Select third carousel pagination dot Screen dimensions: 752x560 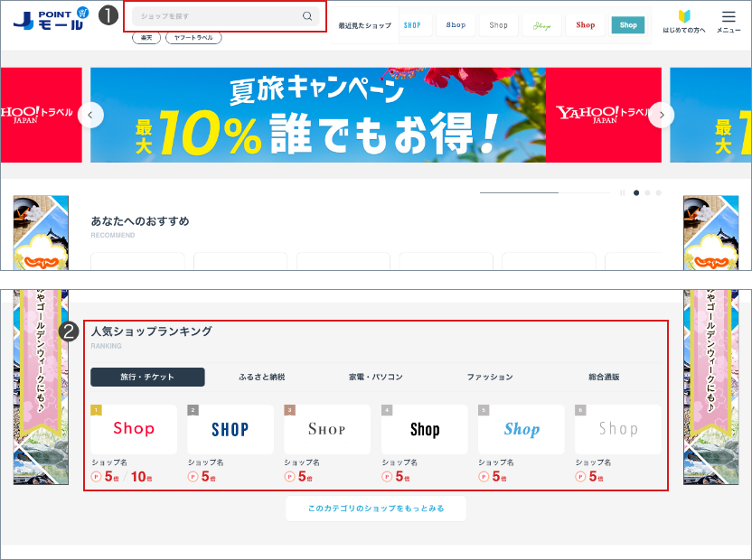click(659, 192)
